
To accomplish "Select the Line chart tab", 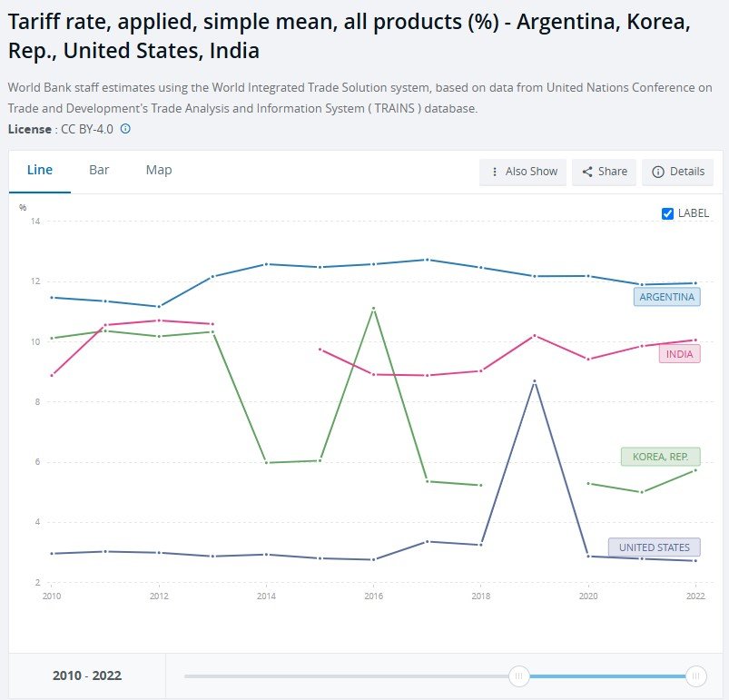I will pyautogui.click(x=40, y=170).
